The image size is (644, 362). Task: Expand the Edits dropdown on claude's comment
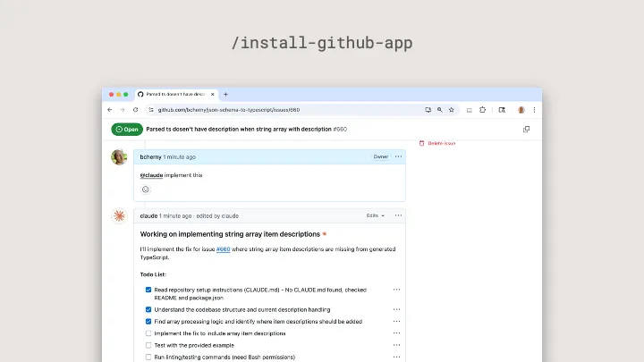click(376, 215)
